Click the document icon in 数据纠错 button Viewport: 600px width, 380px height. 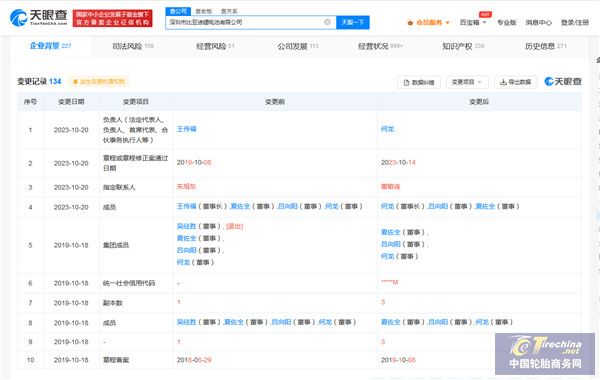[x=406, y=82]
